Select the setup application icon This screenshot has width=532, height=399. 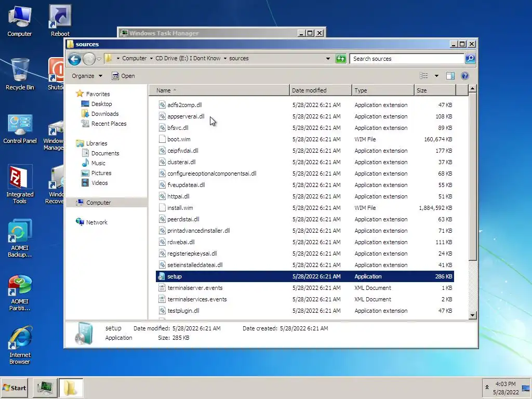point(162,276)
